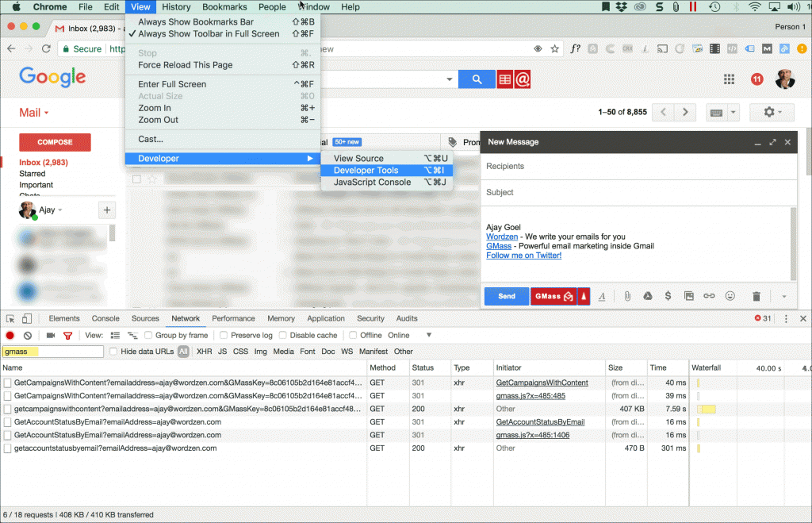Select Developer Tools menu item

(x=387, y=170)
